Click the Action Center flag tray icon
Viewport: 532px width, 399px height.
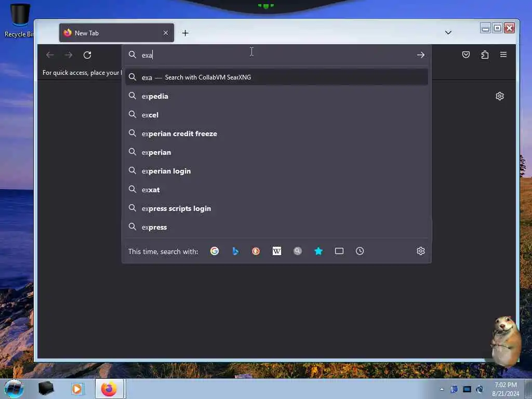(454, 389)
